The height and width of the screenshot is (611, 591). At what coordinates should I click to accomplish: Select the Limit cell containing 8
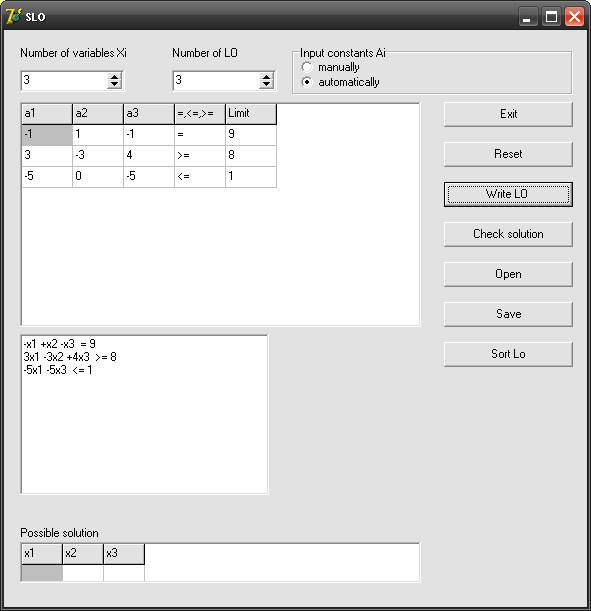(x=251, y=156)
